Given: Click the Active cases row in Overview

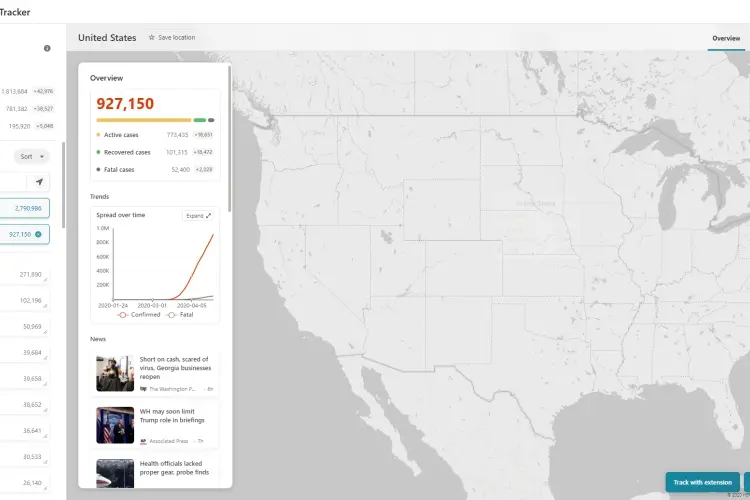Looking at the screenshot, I should click(x=155, y=135).
